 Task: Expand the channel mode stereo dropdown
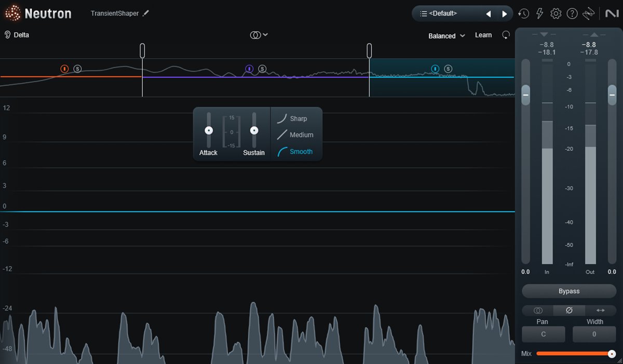[x=259, y=35]
